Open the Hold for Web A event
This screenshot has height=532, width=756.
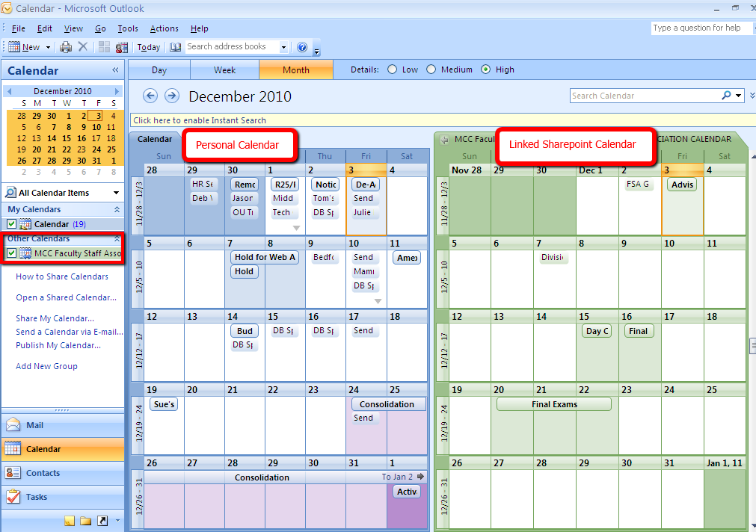coord(265,257)
